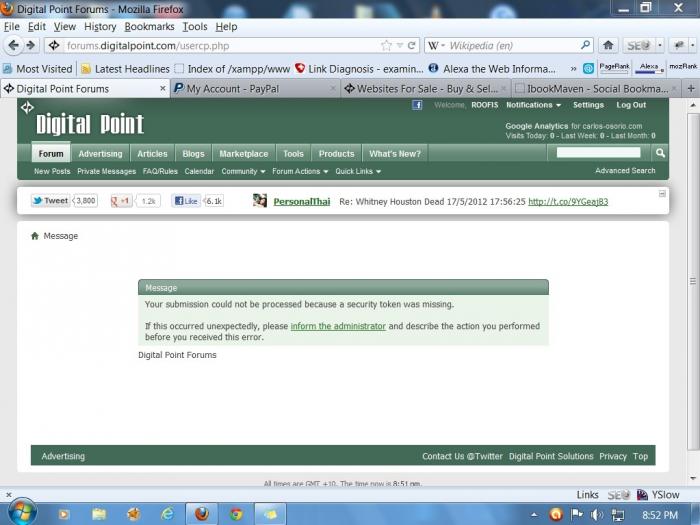Click the page vertical scrollbar thumb

(x=693, y=280)
